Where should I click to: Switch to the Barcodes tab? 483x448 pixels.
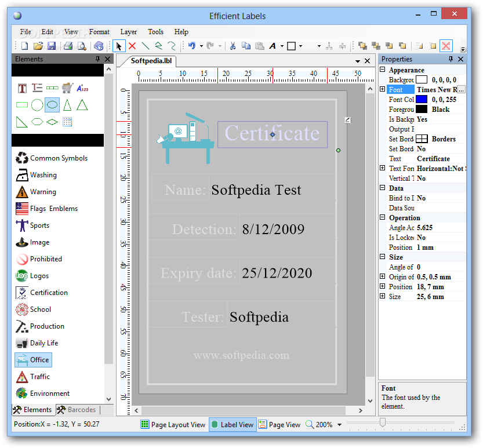click(x=77, y=410)
